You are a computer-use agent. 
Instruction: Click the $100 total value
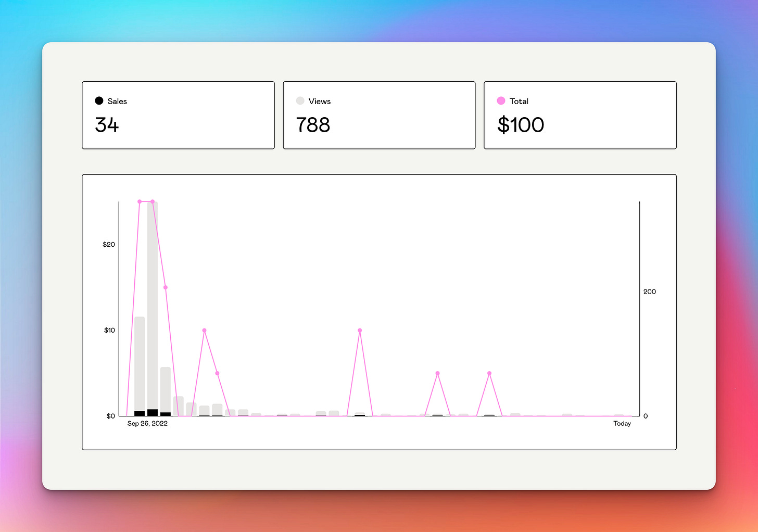(521, 125)
